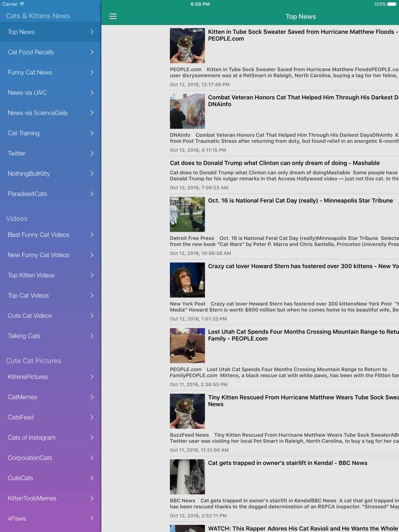Click the Cute Cat Pictures section header

click(34, 361)
